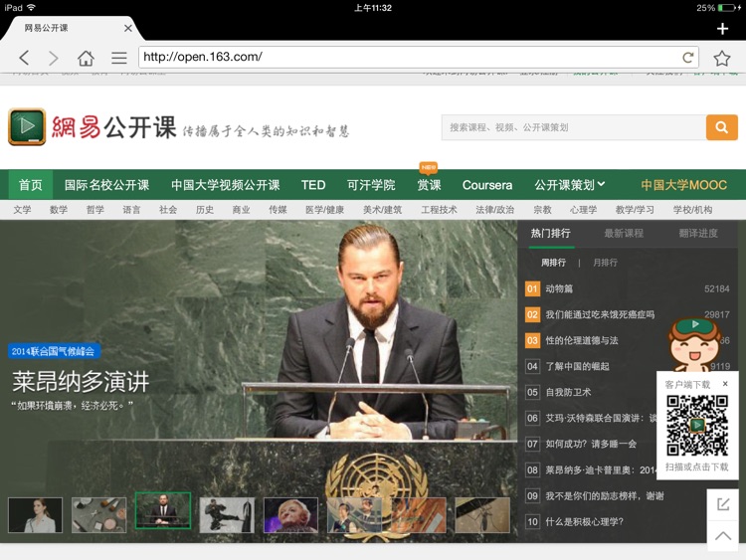746x560 pixels.
Task: Open a new tab with the plus icon
Action: click(x=723, y=29)
